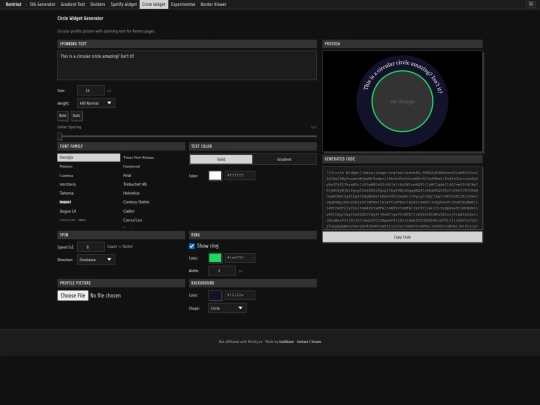This screenshot has height=405, width=540.
Task: Open the Experimental tab
Action: click(183, 4)
